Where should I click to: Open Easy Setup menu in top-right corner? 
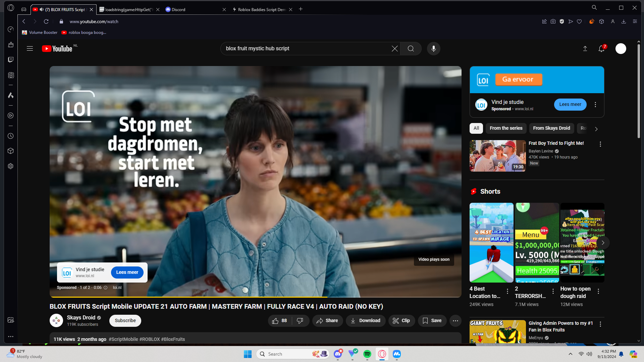(635, 21)
